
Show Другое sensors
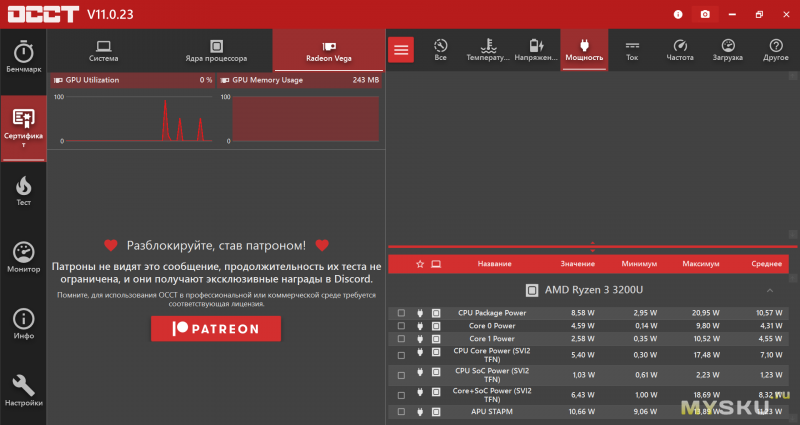[776, 50]
